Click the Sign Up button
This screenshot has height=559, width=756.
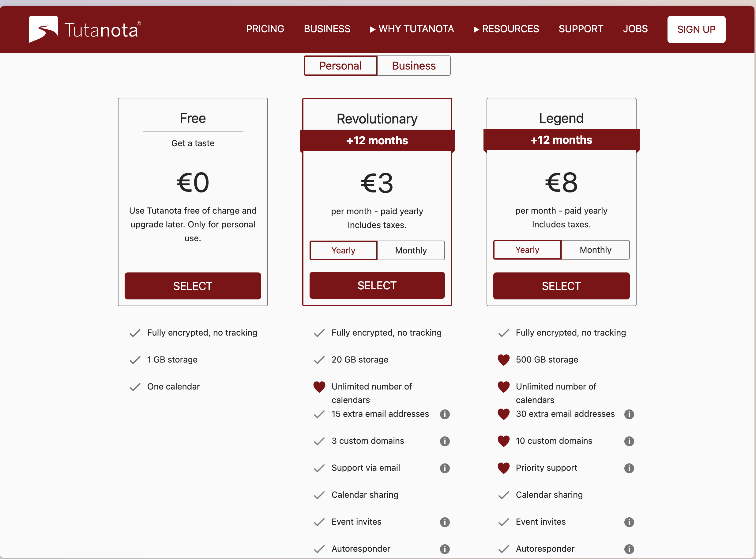tap(696, 29)
